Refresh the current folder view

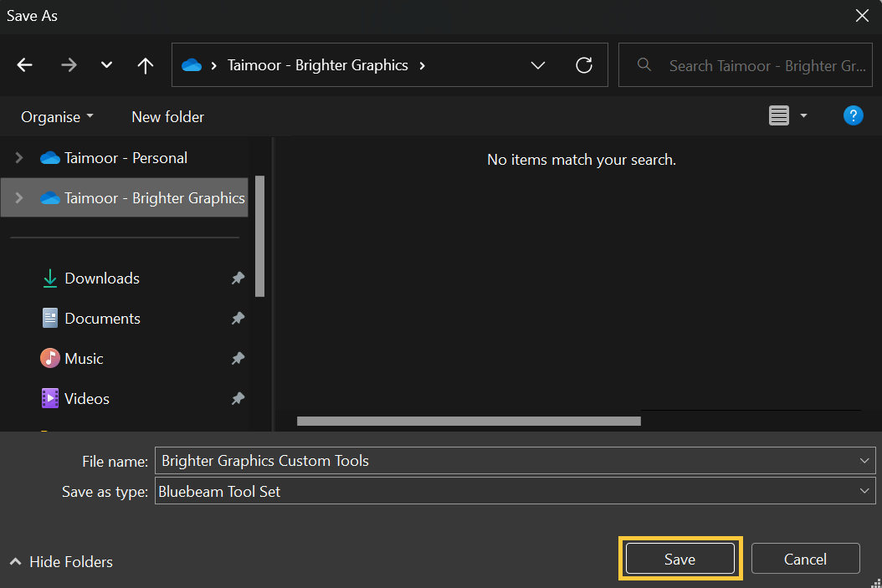[x=584, y=64]
